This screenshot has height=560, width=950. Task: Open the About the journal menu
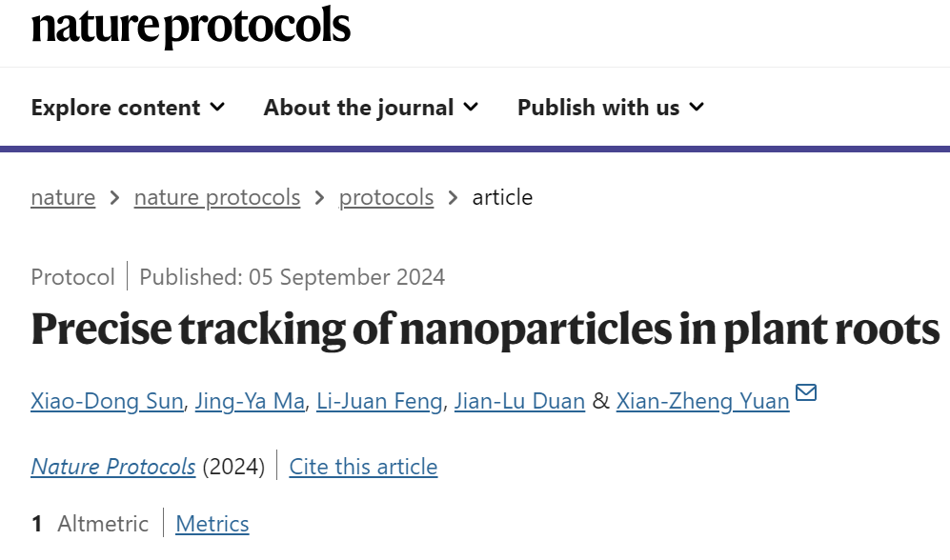[x=371, y=108]
